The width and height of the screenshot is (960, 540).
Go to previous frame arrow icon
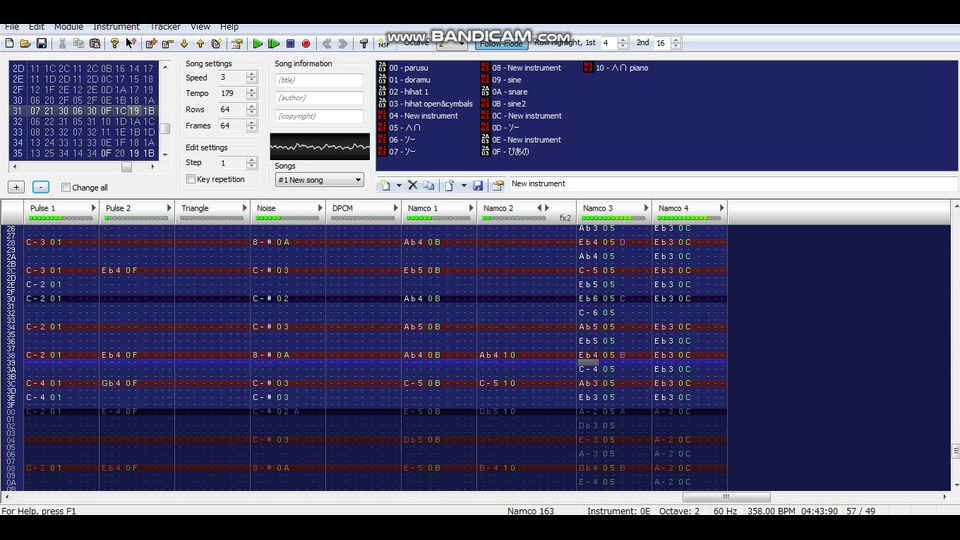(327, 43)
